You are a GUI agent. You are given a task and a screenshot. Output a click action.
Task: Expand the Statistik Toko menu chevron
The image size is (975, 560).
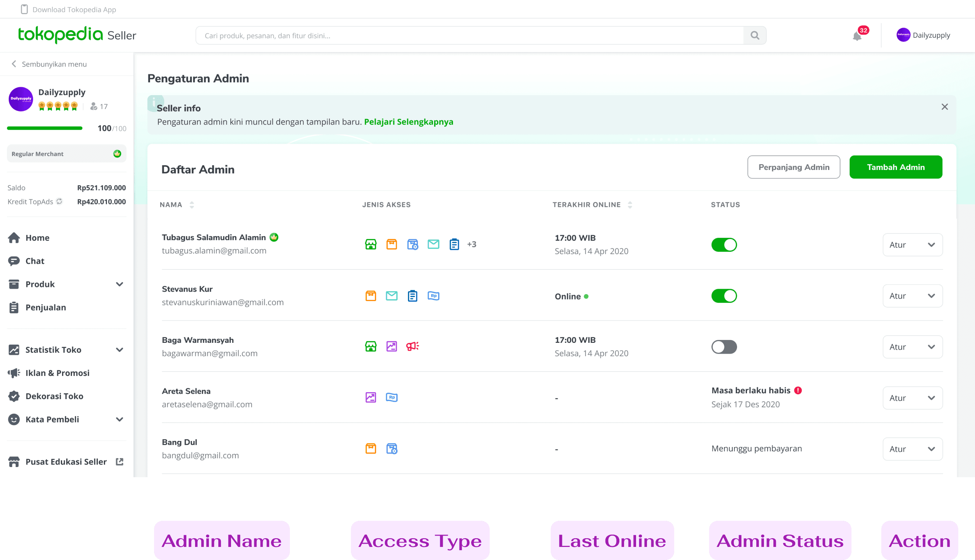(119, 350)
